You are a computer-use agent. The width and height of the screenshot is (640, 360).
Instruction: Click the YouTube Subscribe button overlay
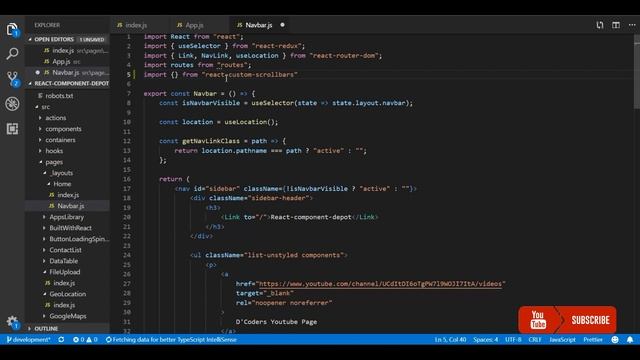click(x=567, y=320)
